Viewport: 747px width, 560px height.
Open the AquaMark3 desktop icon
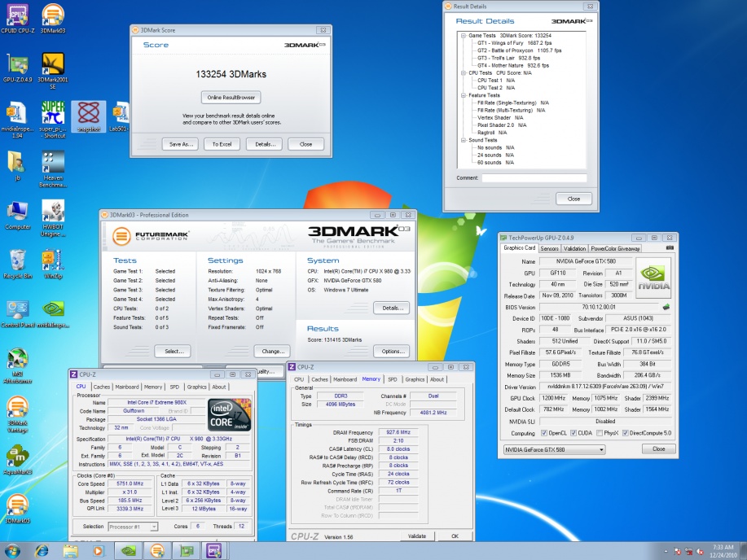tap(18, 457)
